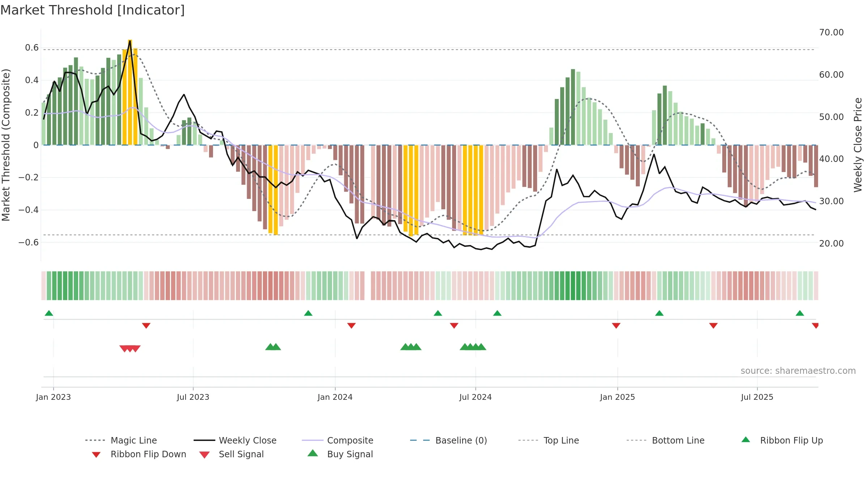868x488 pixels.
Task: Click the source: sharemaestro.com text
Action: pyautogui.click(x=798, y=371)
